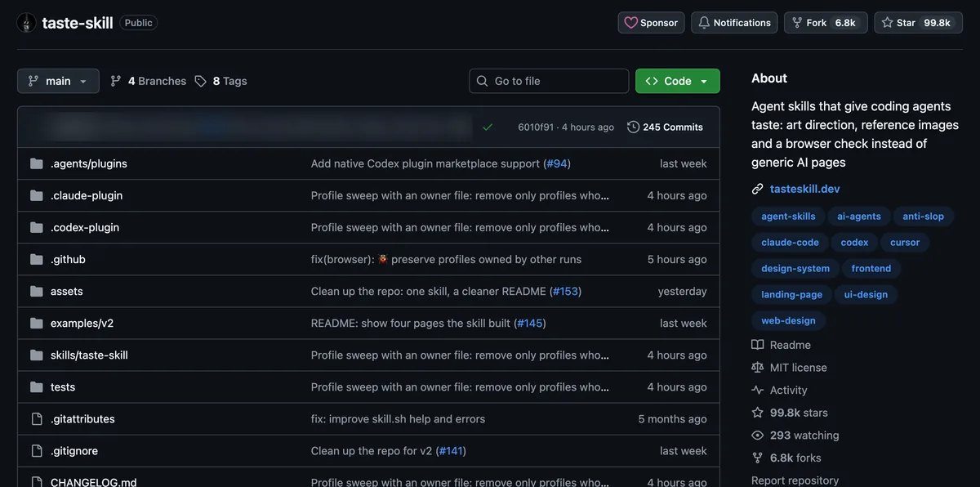Open commit hash 6010f91
The image size is (980, 487).
tap(536, 127)
